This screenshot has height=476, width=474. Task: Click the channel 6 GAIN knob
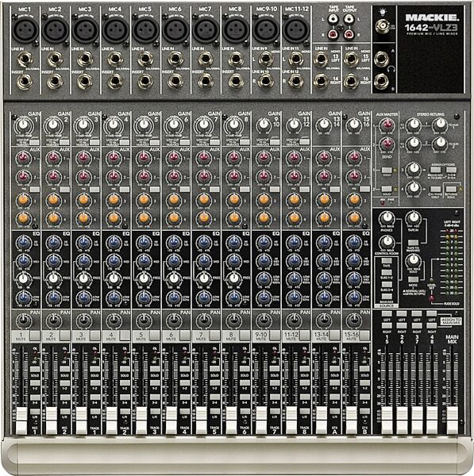pyautogui.click(x=174, y=125)
